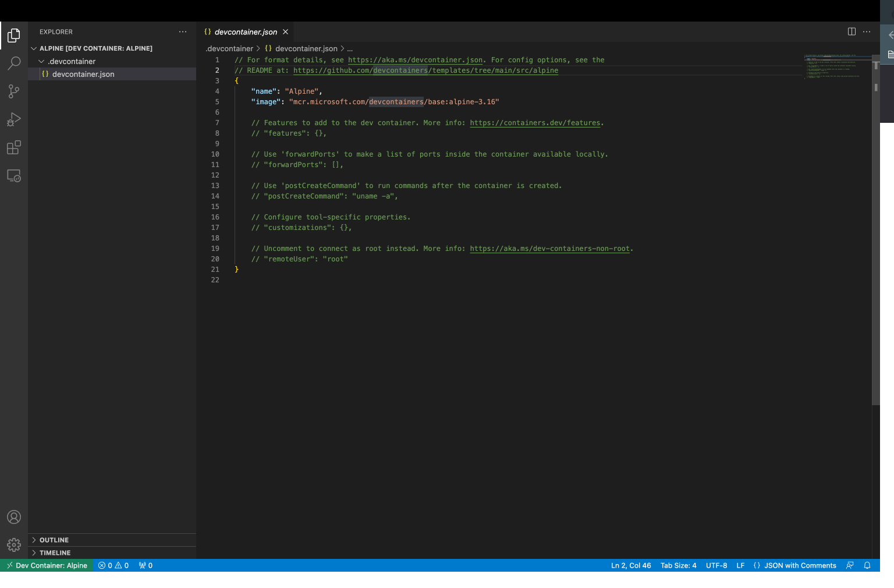This screenshot has height=588, width=894.
Task: Click the Accounts icon in the activity bar
Action: (x=14, y=517)
